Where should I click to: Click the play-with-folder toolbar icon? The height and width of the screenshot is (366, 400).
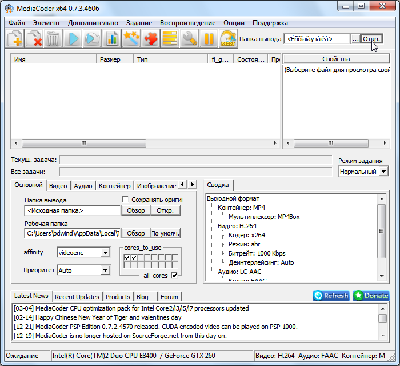pos(92,39)
